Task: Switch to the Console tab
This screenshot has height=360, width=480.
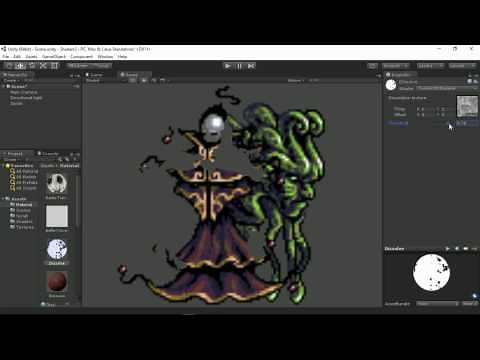Action: click(49, 154)
